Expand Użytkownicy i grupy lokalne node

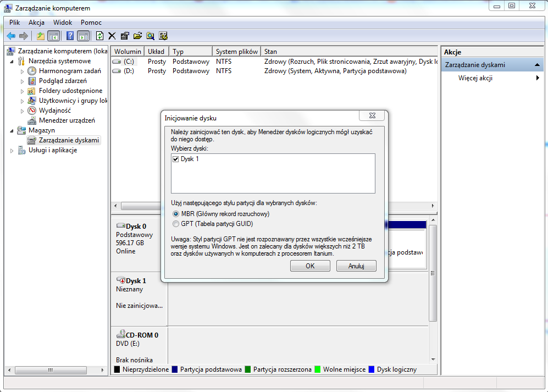[22, 101]
